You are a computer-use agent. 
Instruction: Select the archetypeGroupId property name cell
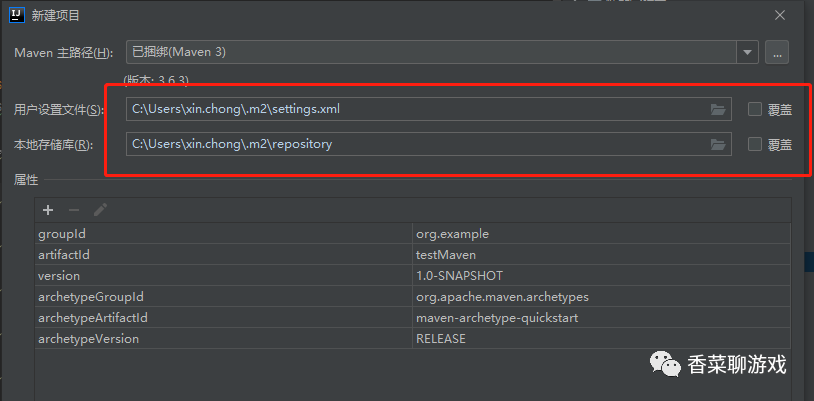[224, 297]
